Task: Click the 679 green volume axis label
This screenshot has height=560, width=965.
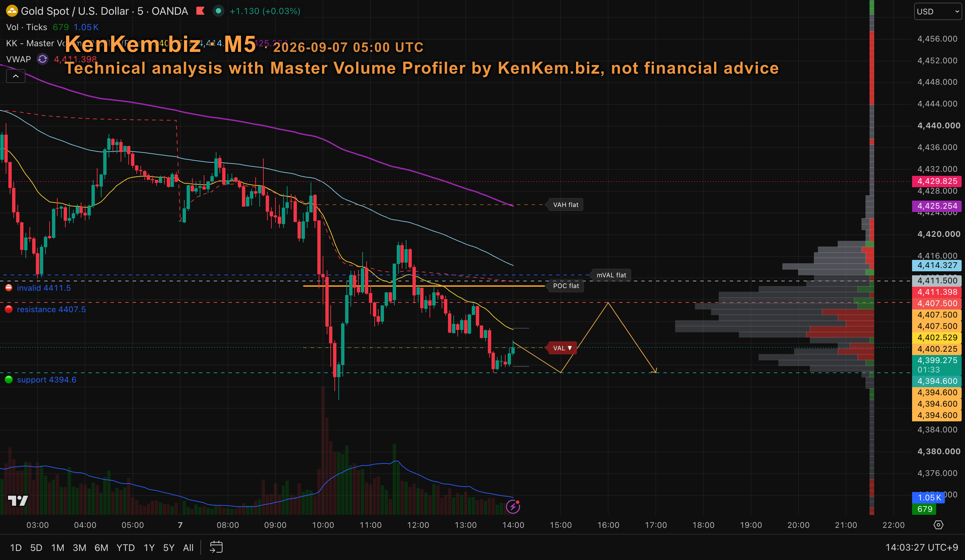Action: click(924, 509)
